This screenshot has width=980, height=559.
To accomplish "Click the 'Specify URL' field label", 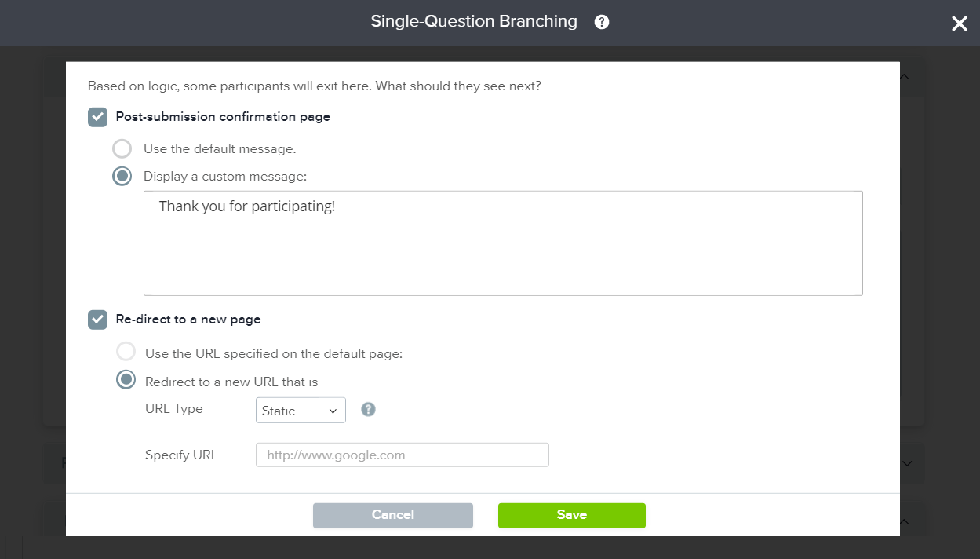I will tap(181, 455).
